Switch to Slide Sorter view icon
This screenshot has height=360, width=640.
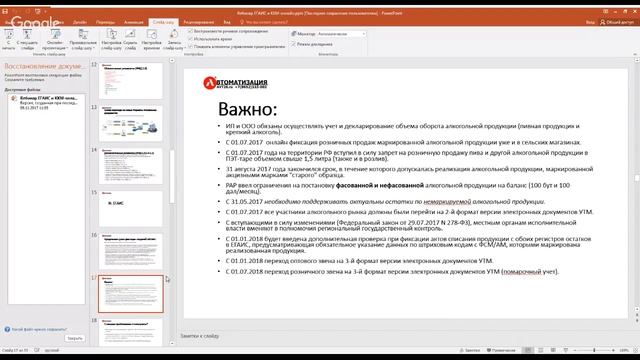point(540,350)
